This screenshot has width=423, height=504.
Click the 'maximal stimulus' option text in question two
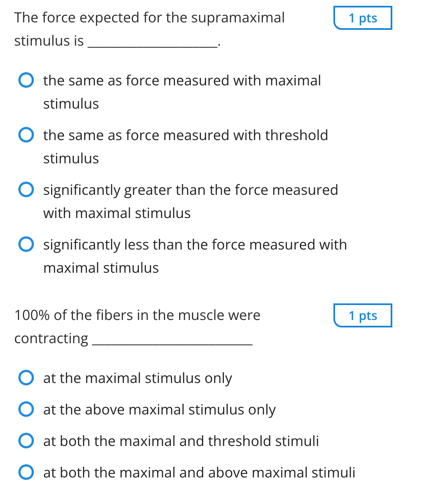coord(137,378)
